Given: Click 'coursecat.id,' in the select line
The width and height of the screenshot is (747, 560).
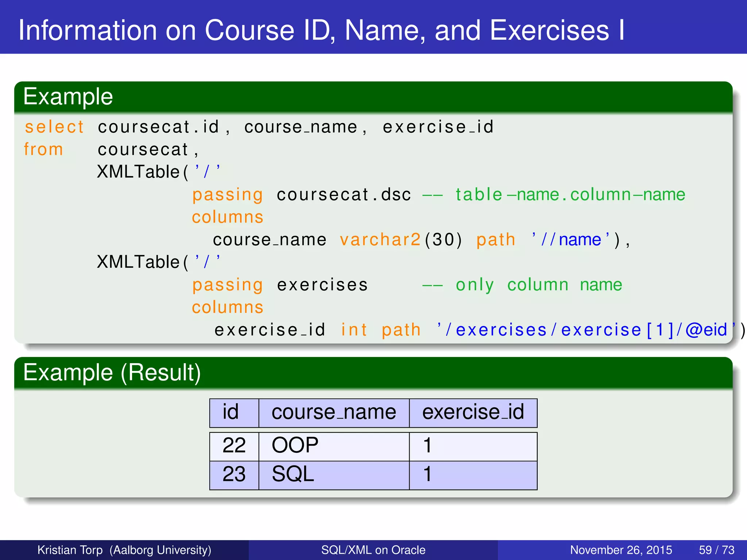Looking at the screenshot, I should pyautogui.click(x=164, y=127).
